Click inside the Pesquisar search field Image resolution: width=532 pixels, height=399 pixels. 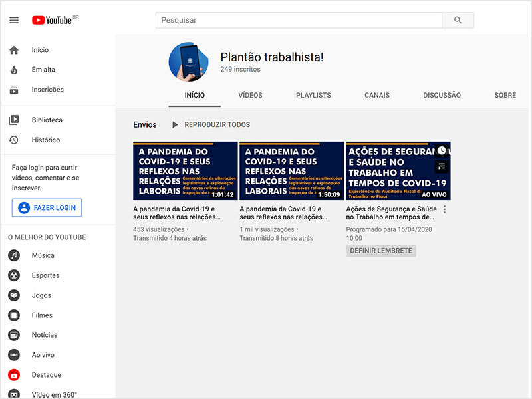pyautogui.click(x=299, y=20)
